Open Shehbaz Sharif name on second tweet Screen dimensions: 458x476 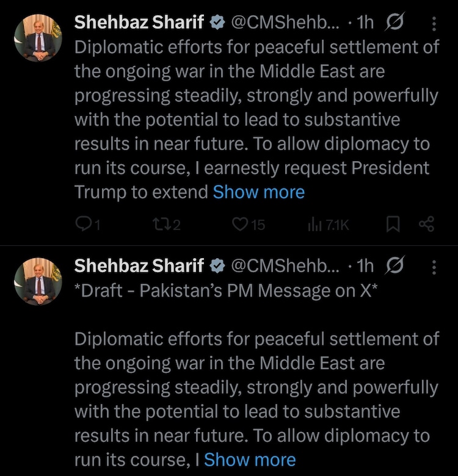pos(139,265)
